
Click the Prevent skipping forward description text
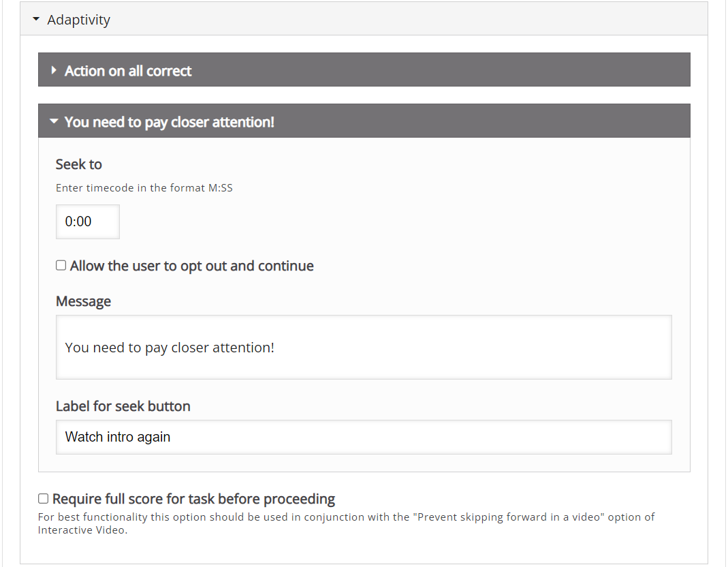(346, 523)
